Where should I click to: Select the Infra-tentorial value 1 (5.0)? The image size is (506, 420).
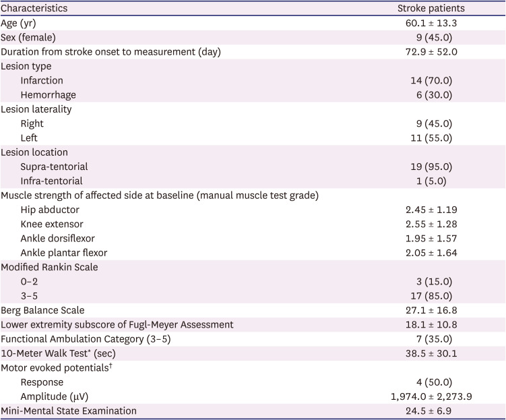coord(431,181)
